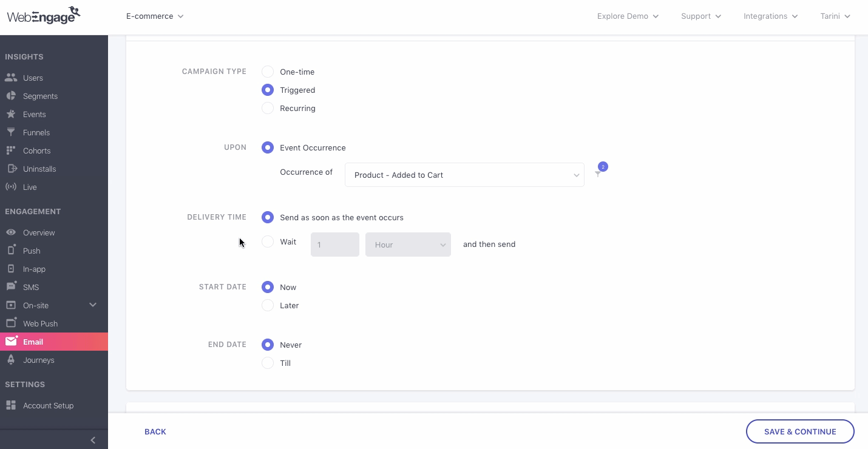This screenshot has height=449, width=868.
Task: Collapse the sidebar with arrow icon
Action: point(93,441)
